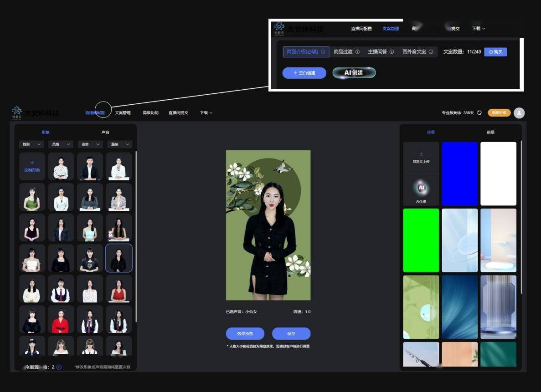Click the info icon next to 商品介绍(必填)

324,51
